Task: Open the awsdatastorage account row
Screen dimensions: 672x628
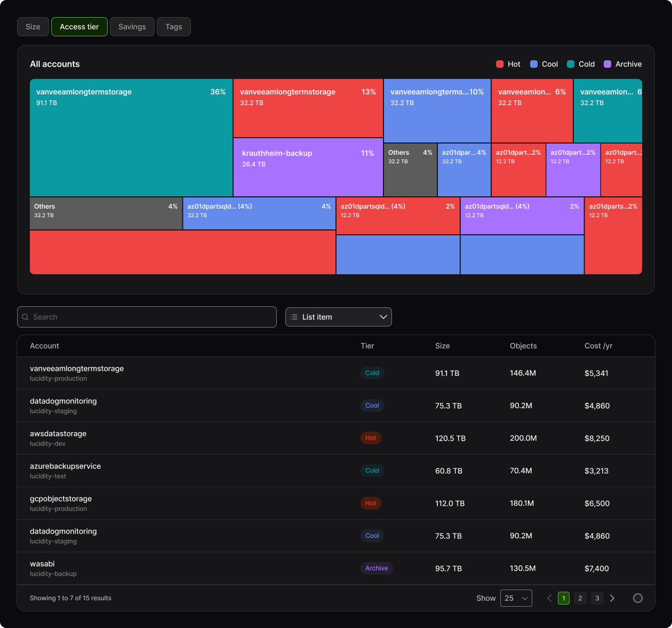Action: tap(336, 438)
